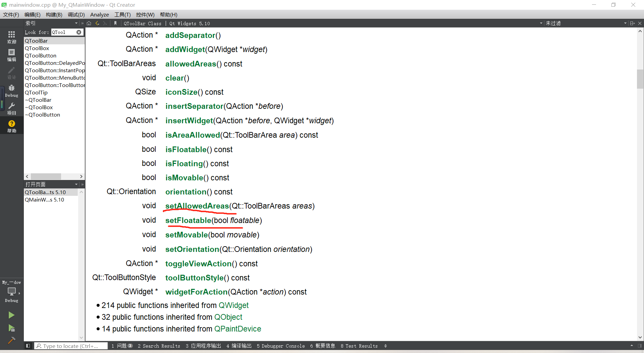Image resolution: width=644 pixels, height=353 pixels.
Task: Expand options next to 打开页面
Action: (x=82, y=184)
